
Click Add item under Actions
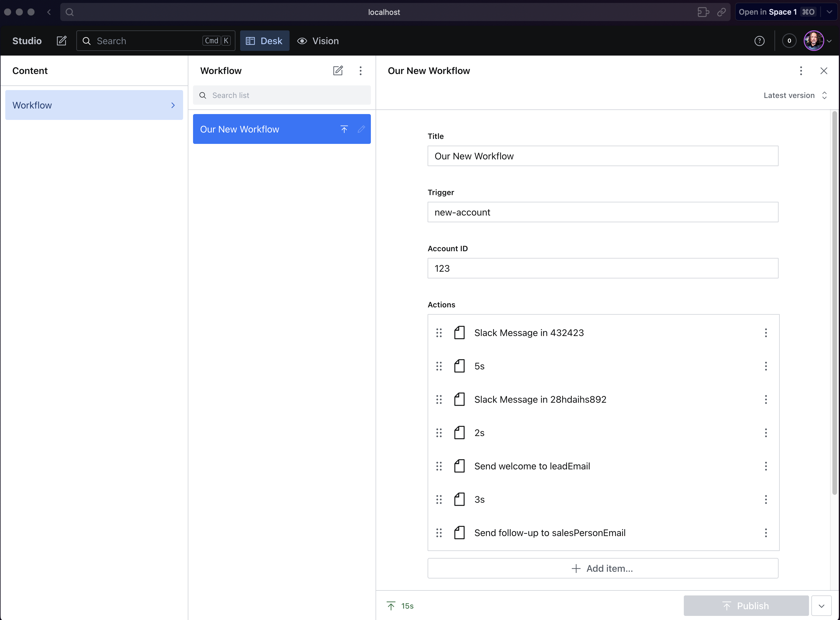[x=603, y=568]
